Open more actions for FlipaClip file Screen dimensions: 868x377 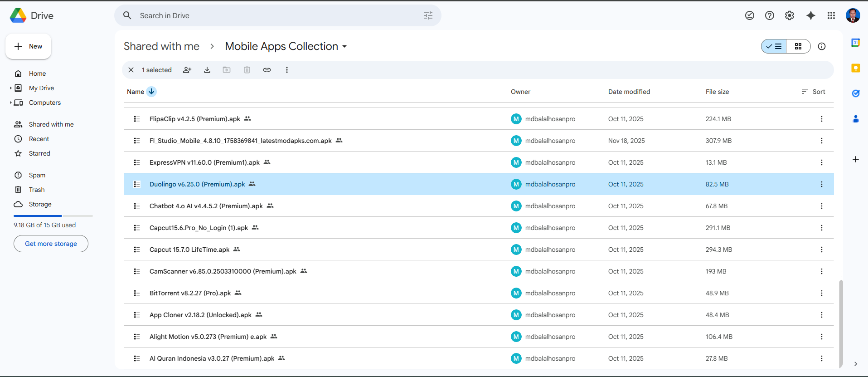click(821, 119)
